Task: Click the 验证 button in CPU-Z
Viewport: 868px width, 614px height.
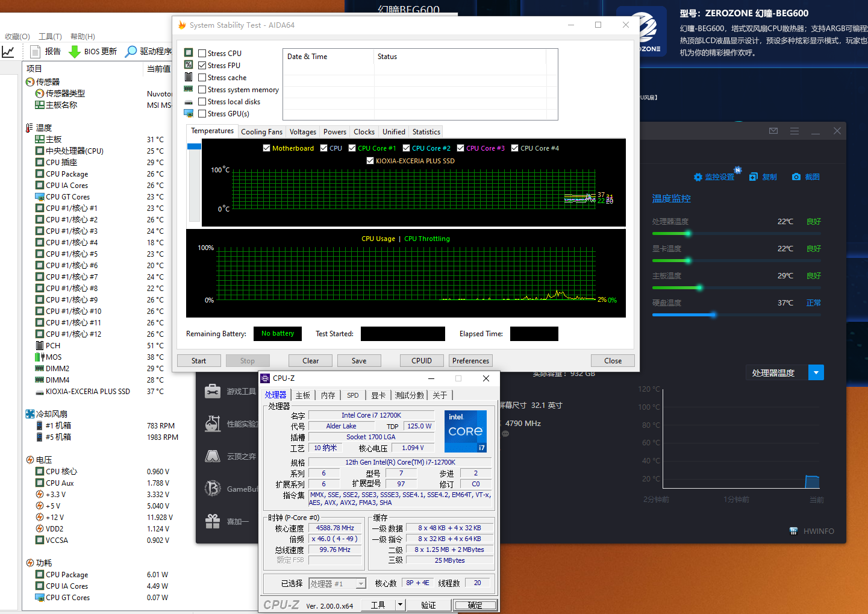Action: click(x=428, y=605)
